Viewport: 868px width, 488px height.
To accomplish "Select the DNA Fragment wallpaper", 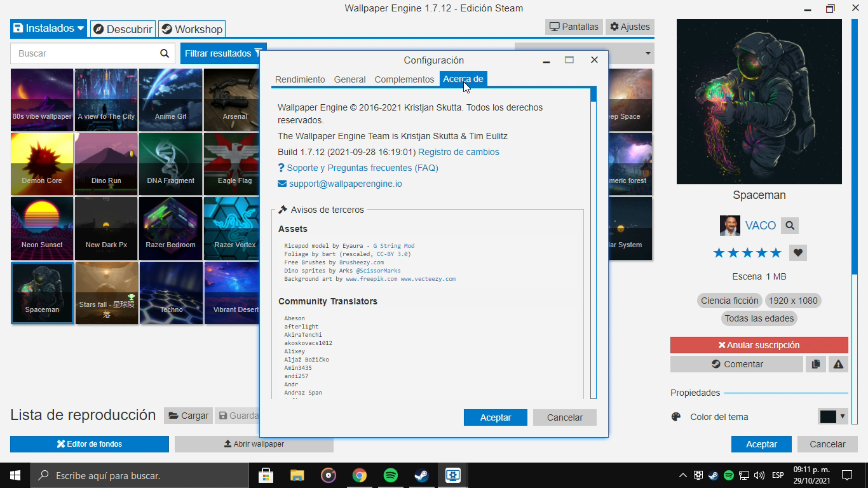I will 170,164.
